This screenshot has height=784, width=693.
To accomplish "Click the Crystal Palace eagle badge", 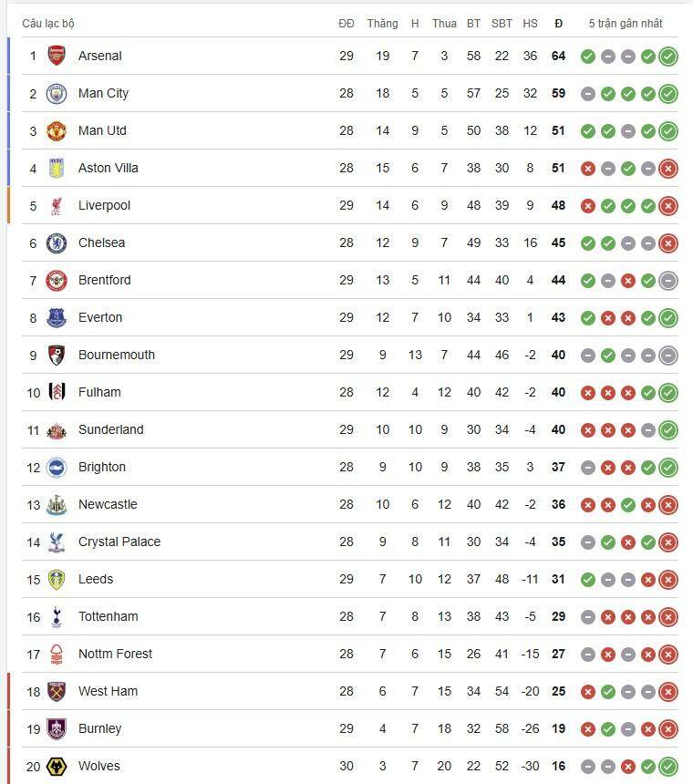I will (57, 542).
